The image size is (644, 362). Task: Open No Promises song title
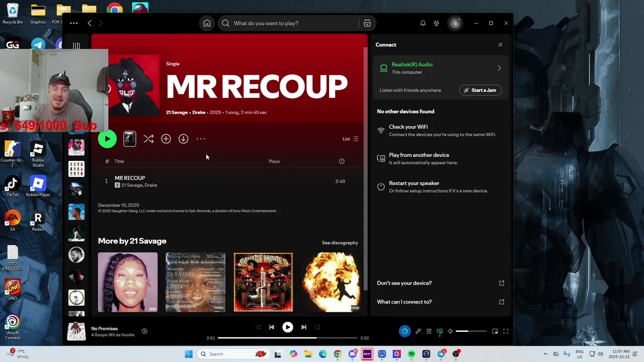[104, 329]
